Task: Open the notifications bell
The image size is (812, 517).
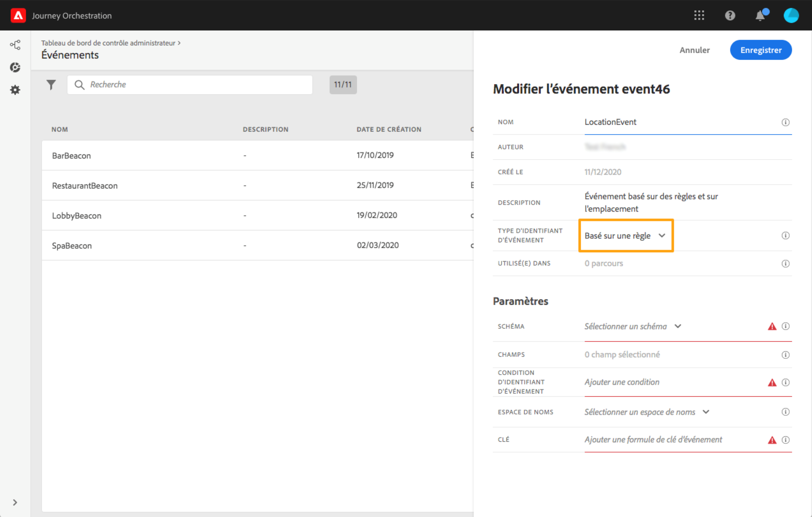Action: pyautogui.click(x=760, y=16)
